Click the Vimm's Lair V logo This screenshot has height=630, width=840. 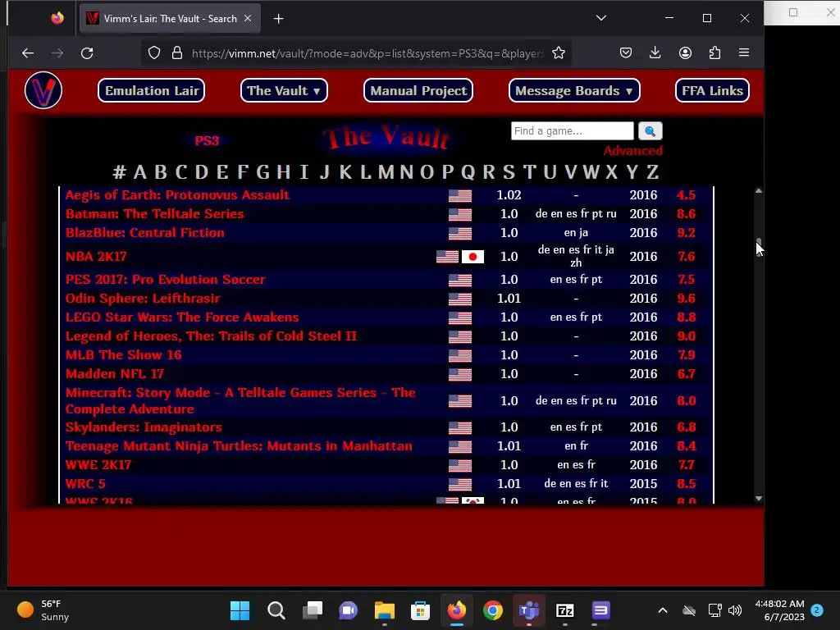pyautogui.click(x=43, y=90)
